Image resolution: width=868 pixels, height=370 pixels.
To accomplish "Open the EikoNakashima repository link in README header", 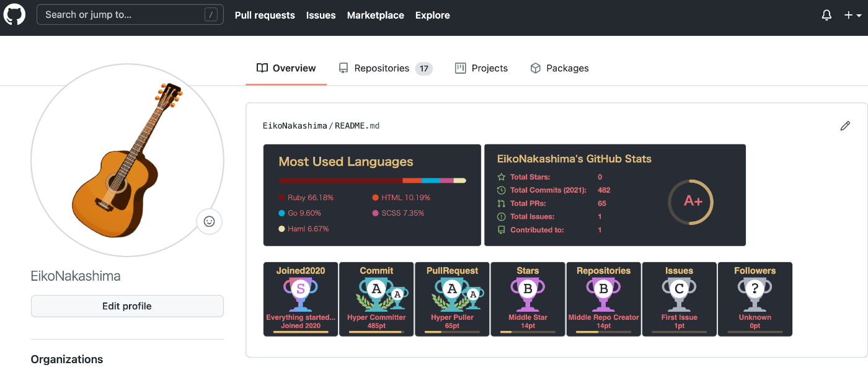I will click(295, 126).
